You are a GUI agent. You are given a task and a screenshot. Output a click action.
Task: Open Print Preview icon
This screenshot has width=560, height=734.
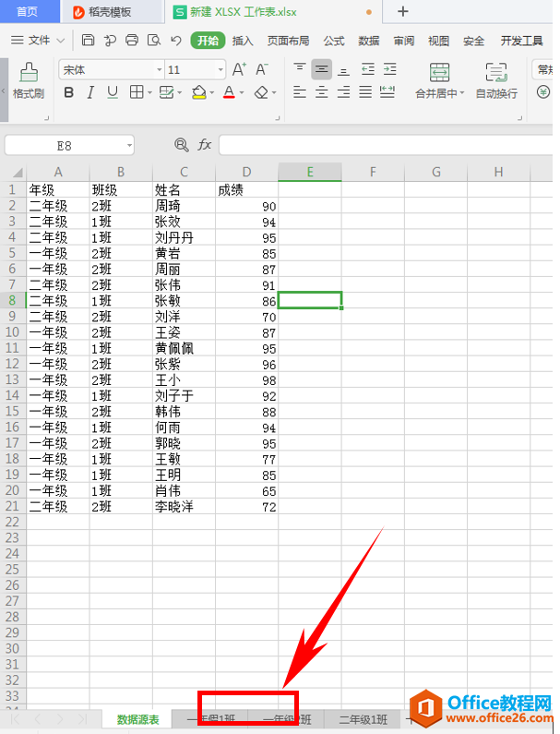(x=154, y=41)
